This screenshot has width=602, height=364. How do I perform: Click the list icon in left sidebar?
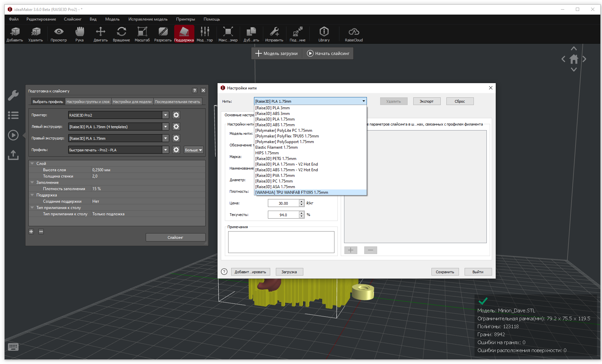click(x=13, y=115)
